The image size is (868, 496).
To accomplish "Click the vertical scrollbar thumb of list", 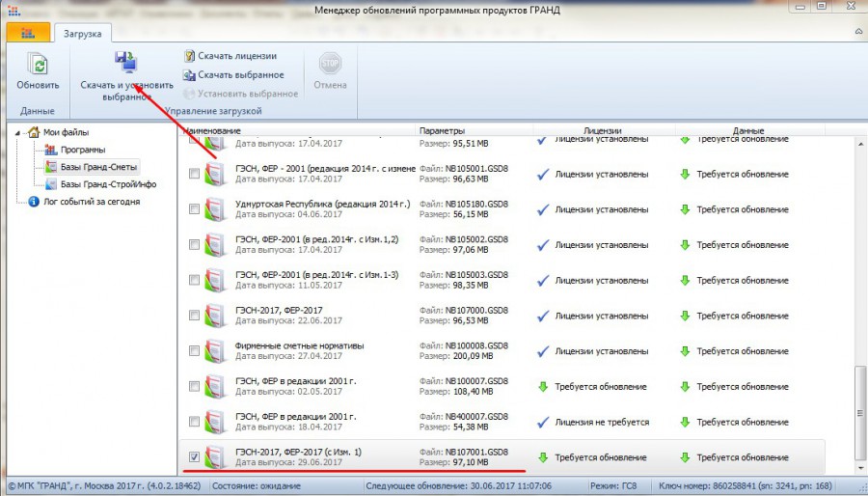I will 858,413.
